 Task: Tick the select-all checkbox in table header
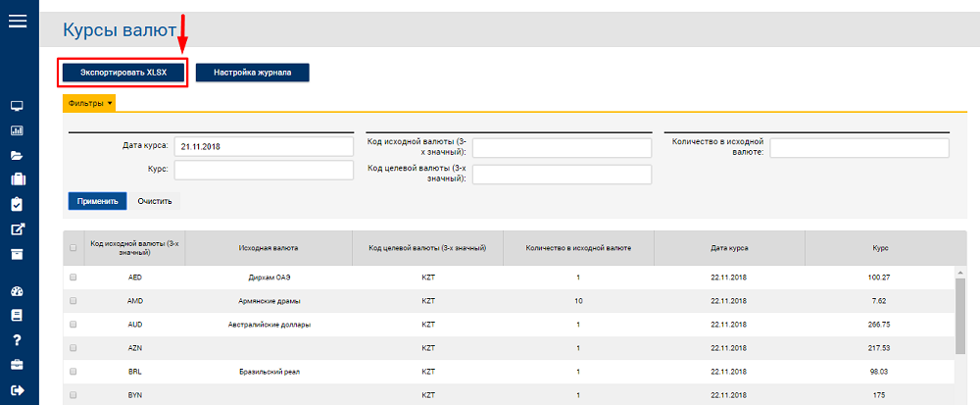[73, 248]
